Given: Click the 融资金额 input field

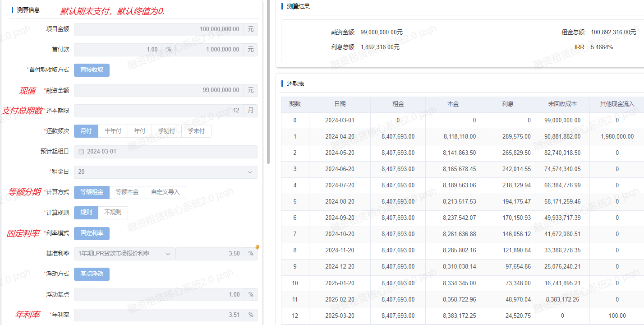Looking at the screenshot, I should [159, 90].
